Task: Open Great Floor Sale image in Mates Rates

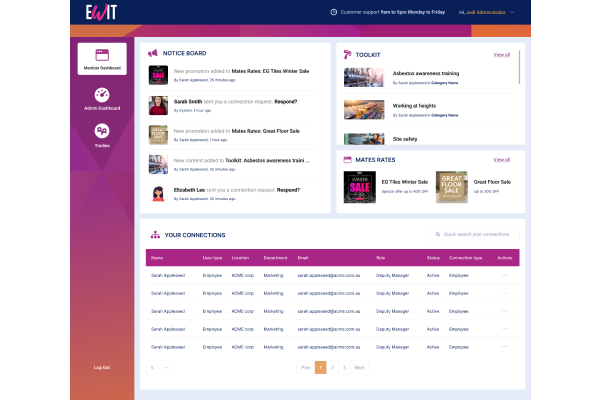Action: [452, 187]
